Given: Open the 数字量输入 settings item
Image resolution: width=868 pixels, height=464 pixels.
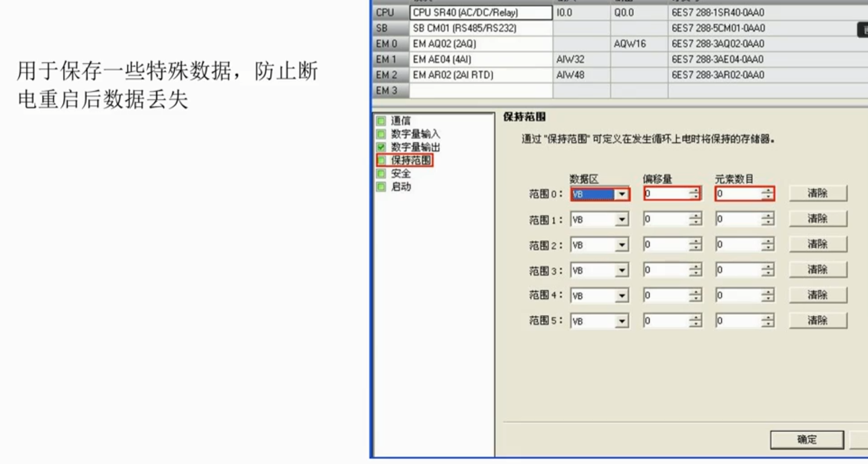Looking at the screenshot, I should tap(415, 134).
